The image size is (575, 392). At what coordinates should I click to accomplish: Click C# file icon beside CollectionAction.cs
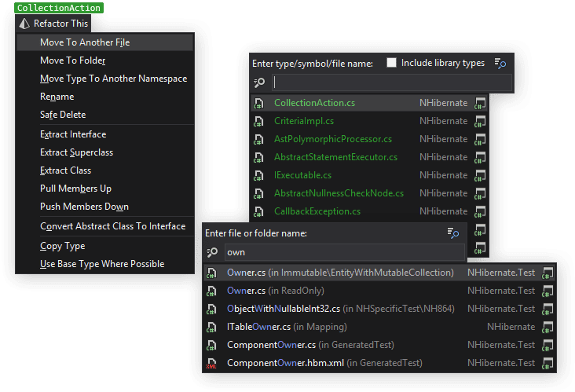click(258, 104)
